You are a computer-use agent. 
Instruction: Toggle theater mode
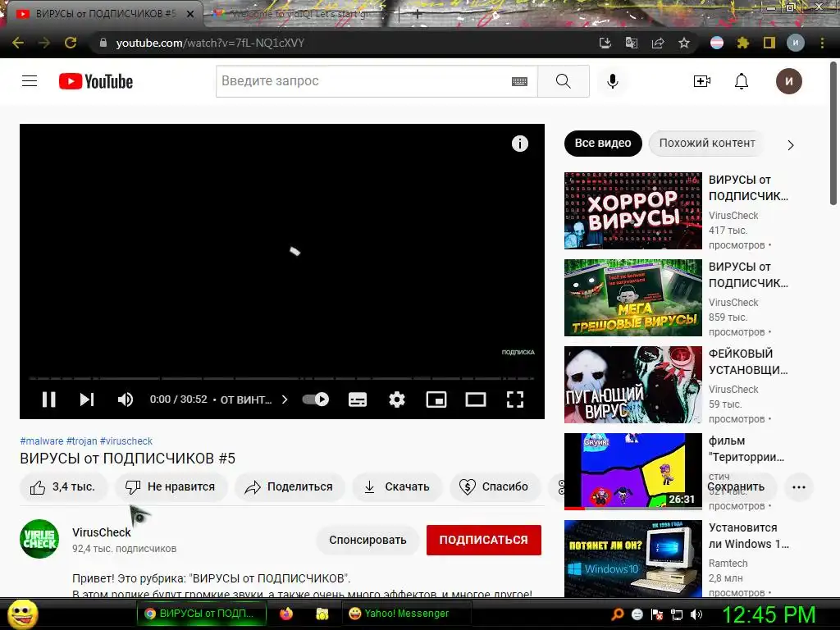(x=476, y=399)
